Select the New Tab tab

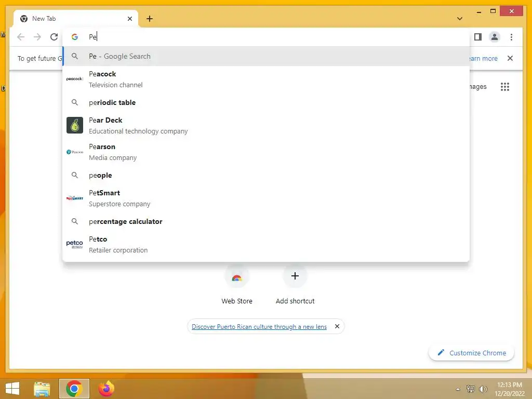click(x=76, y=19)
